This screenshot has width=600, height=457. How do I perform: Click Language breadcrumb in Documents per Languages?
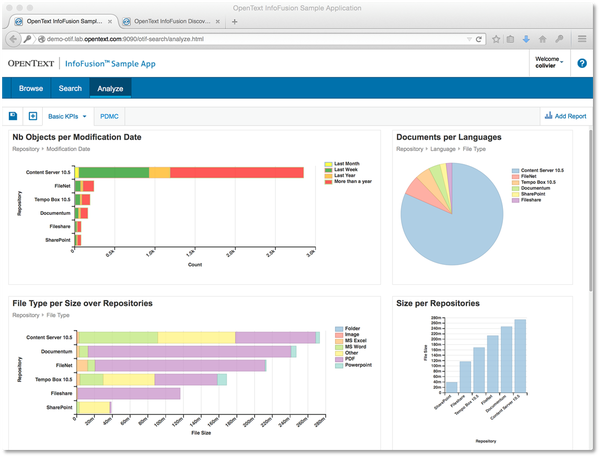[443, 149]
